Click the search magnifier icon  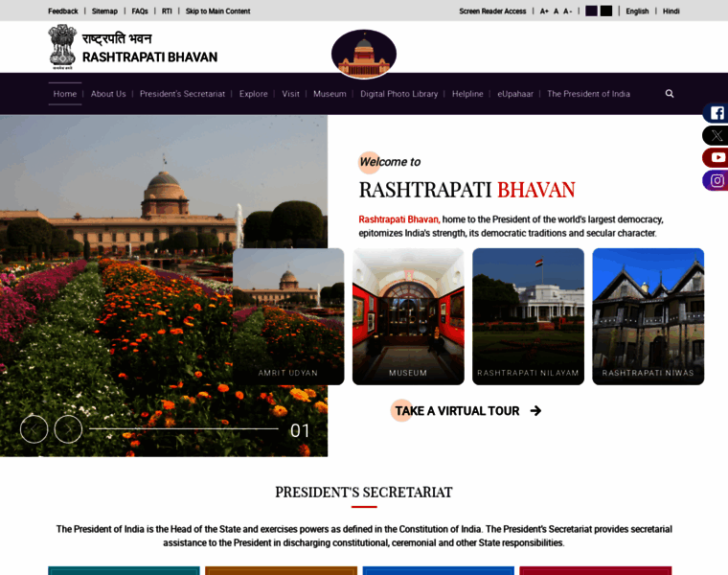click(670, 94)
